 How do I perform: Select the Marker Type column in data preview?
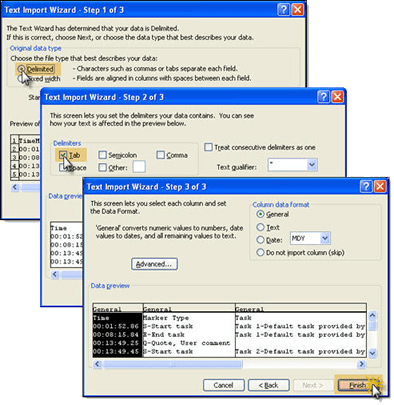pyautogui.click(x=189, y=318)
